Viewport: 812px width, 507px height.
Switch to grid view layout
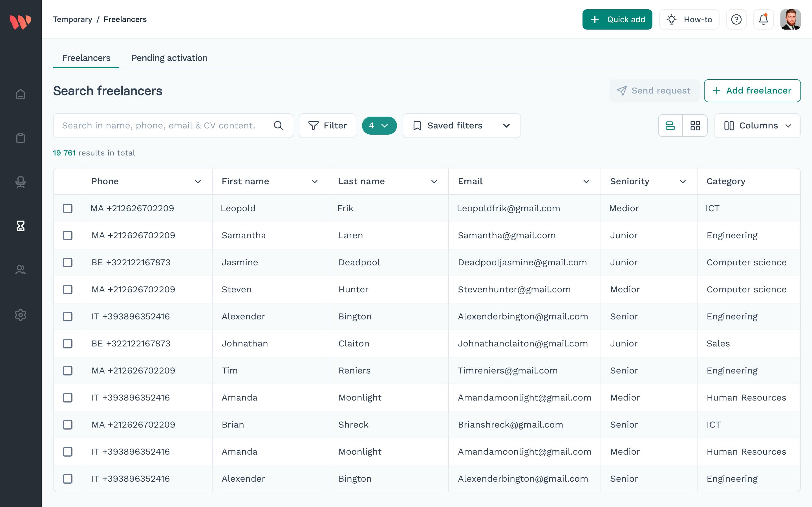coord(695,126)
